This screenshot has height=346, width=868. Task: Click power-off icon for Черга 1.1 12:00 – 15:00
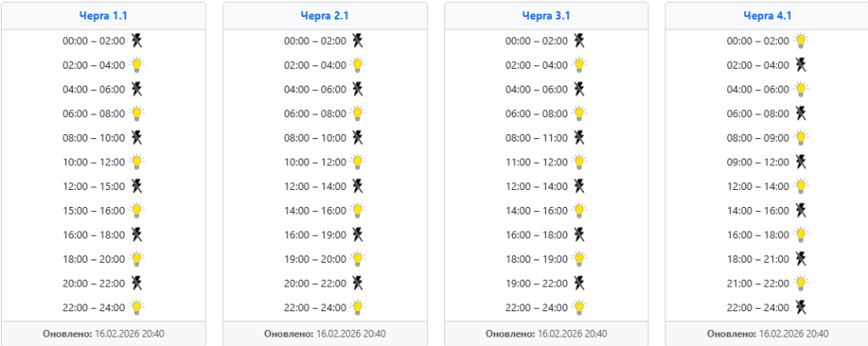coord(136,186)
